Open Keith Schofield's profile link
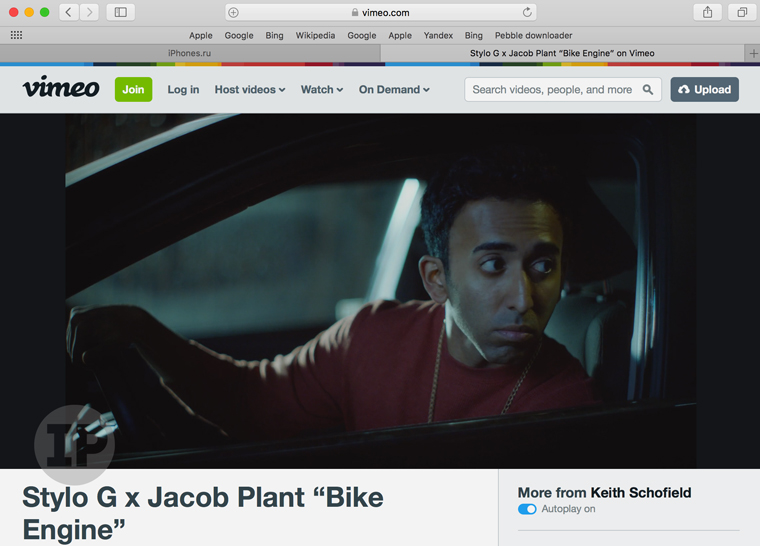This screenshot has height=546, width=760. coord(641,493)
